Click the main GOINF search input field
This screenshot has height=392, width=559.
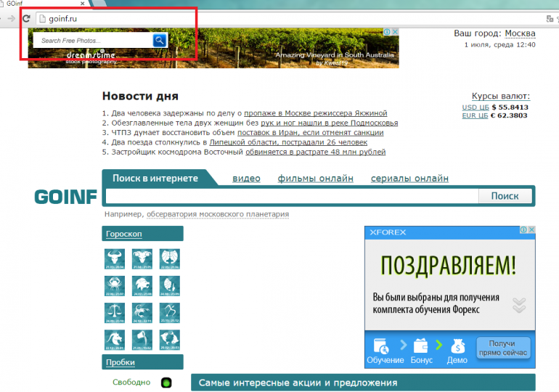pyautogui.click(x=292, y=196)
